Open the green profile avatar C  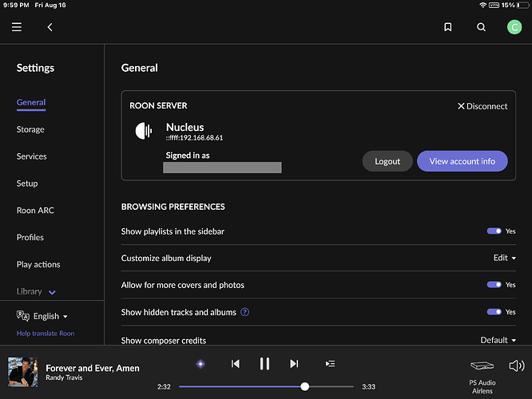point(514,27)
